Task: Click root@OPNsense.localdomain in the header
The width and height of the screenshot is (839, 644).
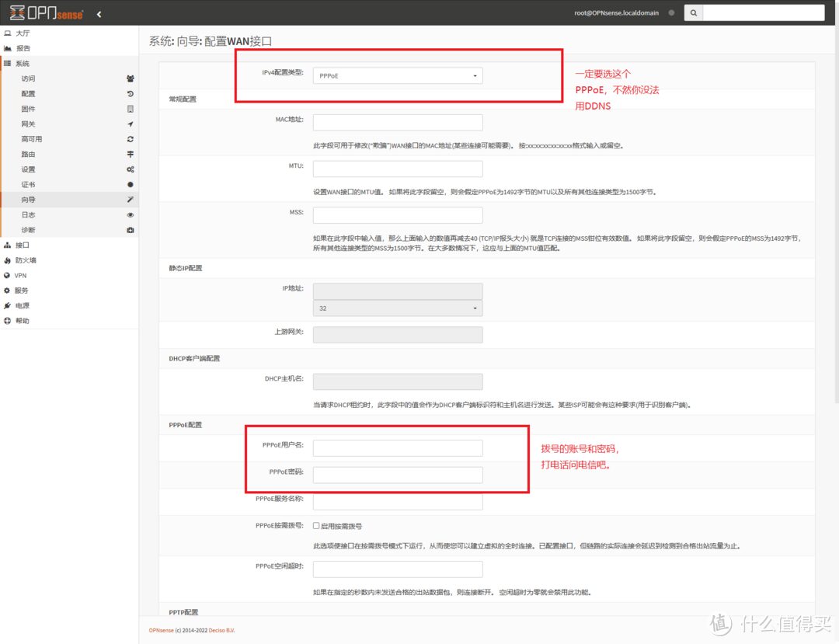Action: 616,13
